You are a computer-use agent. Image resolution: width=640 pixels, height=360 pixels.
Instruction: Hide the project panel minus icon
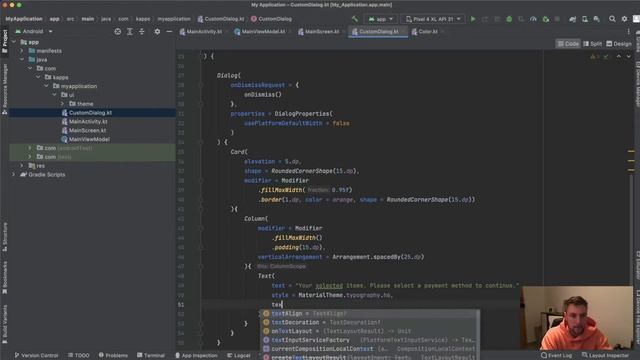(169, 31)
